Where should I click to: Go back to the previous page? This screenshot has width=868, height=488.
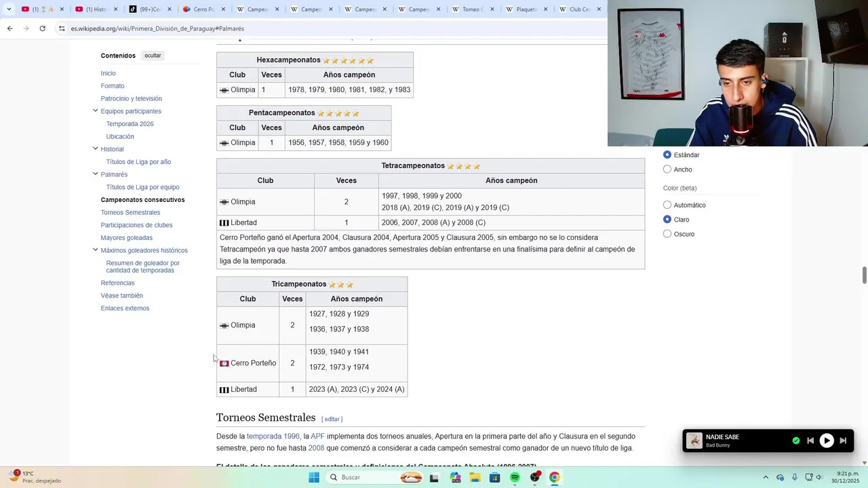[9, 28]
